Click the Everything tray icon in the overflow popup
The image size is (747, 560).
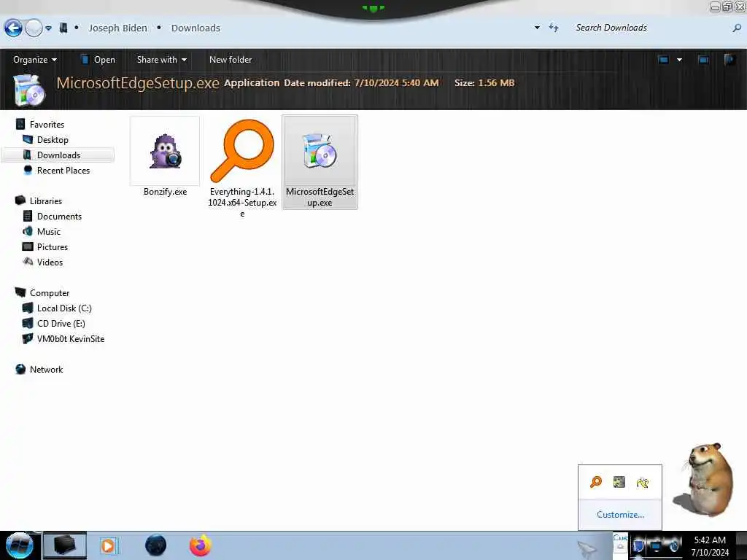[x=595, y=483]
